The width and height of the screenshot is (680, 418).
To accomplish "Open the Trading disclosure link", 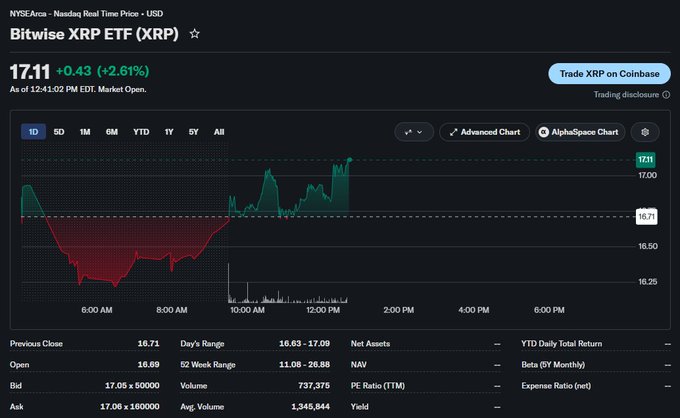I will point(626,95).
